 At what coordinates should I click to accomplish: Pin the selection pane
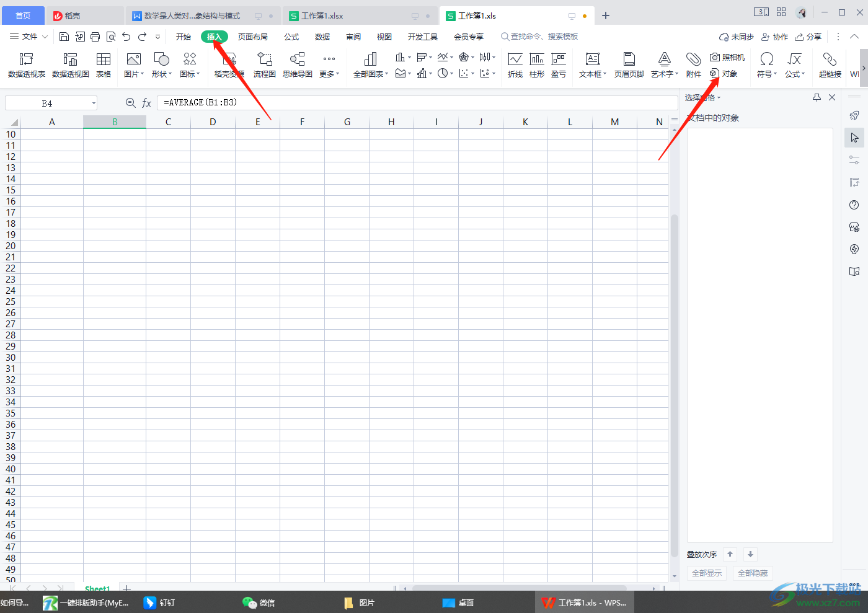(x=817, y=97)
